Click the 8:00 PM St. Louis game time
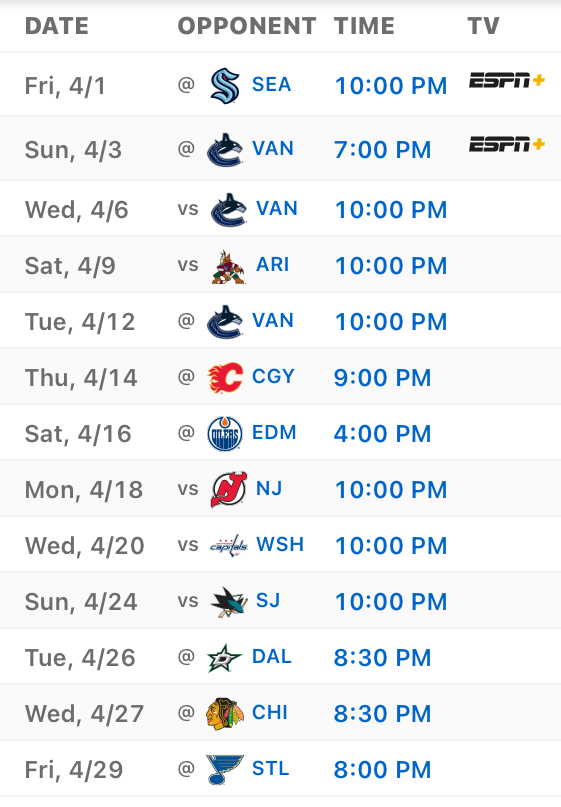This screenshot has width=561, height=807. point(382,769)
